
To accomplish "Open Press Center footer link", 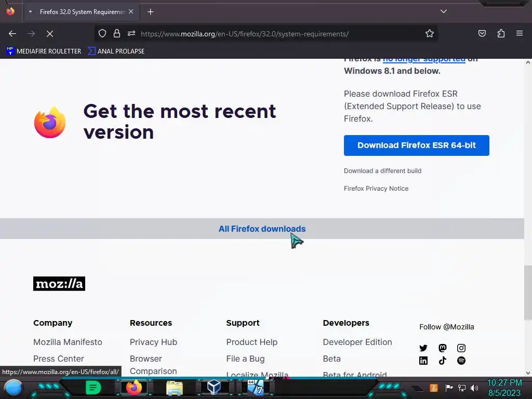I will (58, 358).
